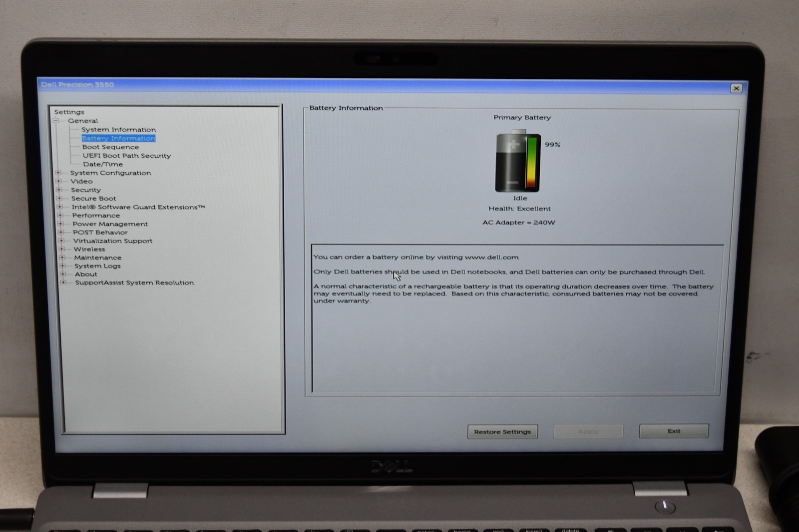The height and width of the screenshot is (532, 799).
Task: Click the Settings tree root label
Action: [x=69, y=112]
